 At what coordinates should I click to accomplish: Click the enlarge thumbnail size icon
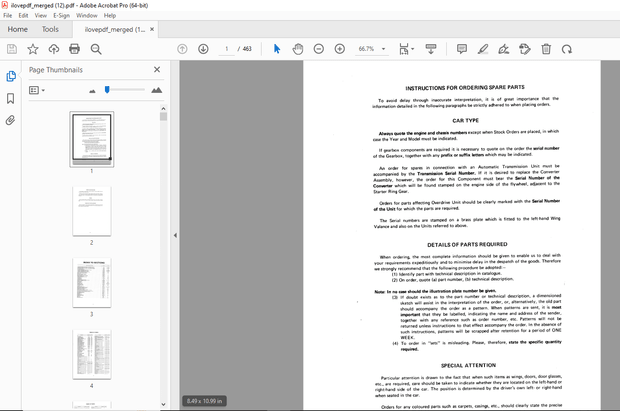[157, 90]
